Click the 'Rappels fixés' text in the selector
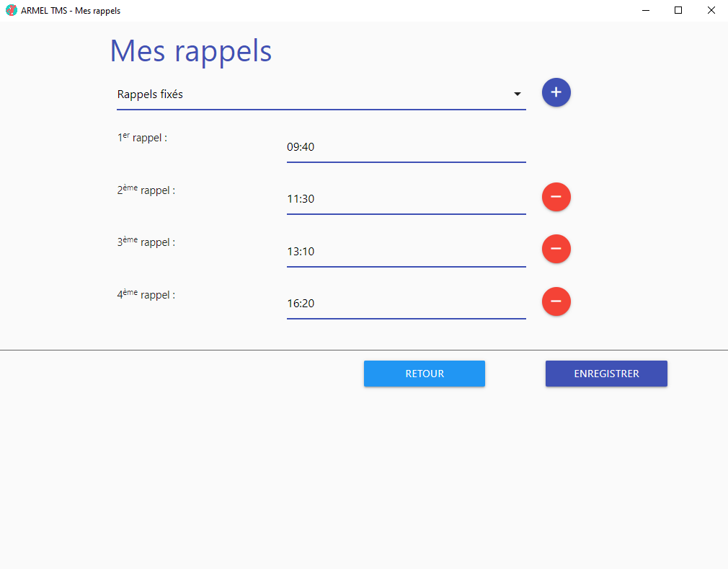 (150, 94)
